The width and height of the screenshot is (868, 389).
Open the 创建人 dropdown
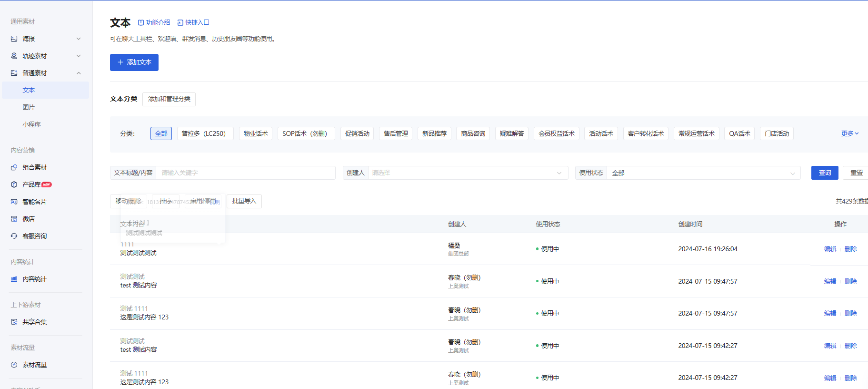(x=468, y=173)
